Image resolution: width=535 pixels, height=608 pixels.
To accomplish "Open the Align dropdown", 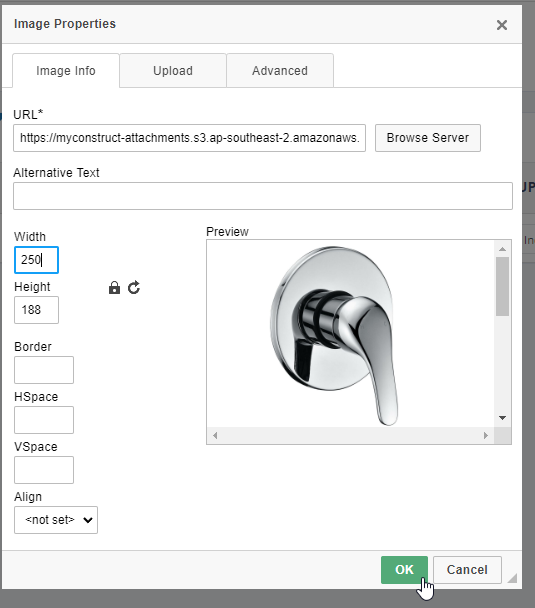I will pos(56,520).
